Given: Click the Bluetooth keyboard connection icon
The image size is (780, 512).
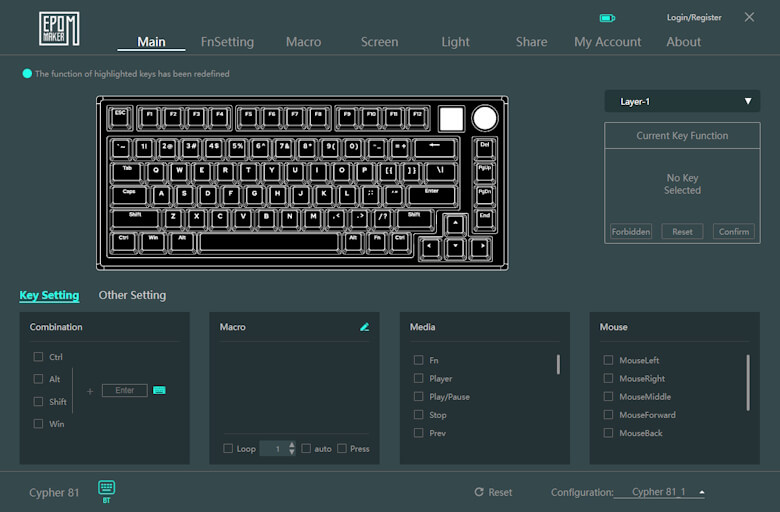Looking at the screenshot, I should pos(107,489).
